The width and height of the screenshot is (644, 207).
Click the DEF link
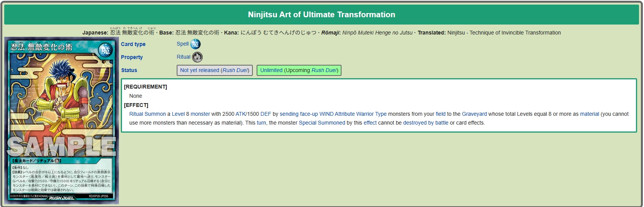[266, 114]
